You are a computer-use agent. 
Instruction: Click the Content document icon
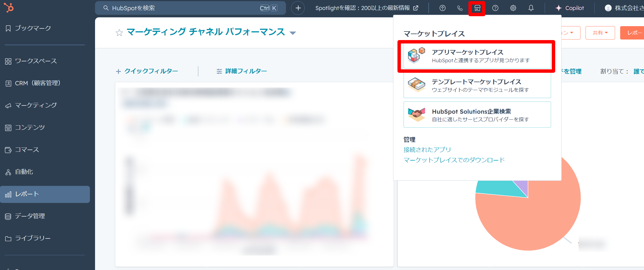click(8, 128)
